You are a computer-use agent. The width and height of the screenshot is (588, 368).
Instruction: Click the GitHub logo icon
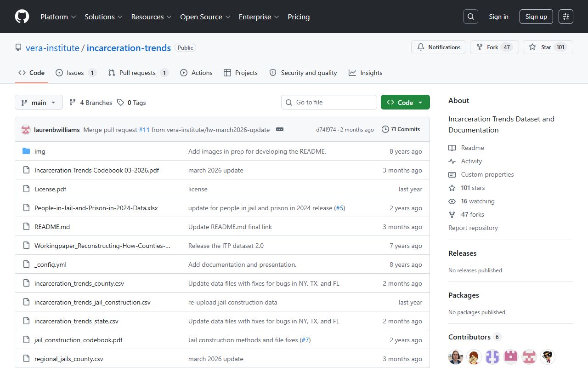[x=22, y=17]
